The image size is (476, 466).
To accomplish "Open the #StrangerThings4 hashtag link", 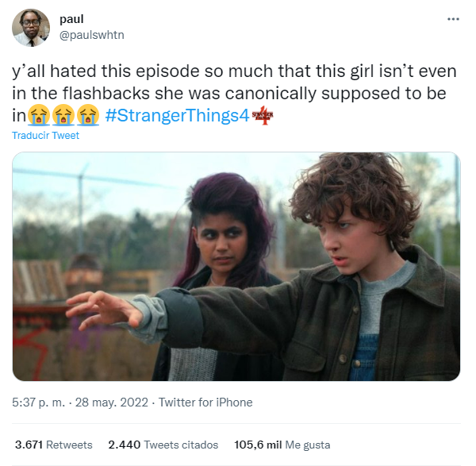I will [177, 115].
